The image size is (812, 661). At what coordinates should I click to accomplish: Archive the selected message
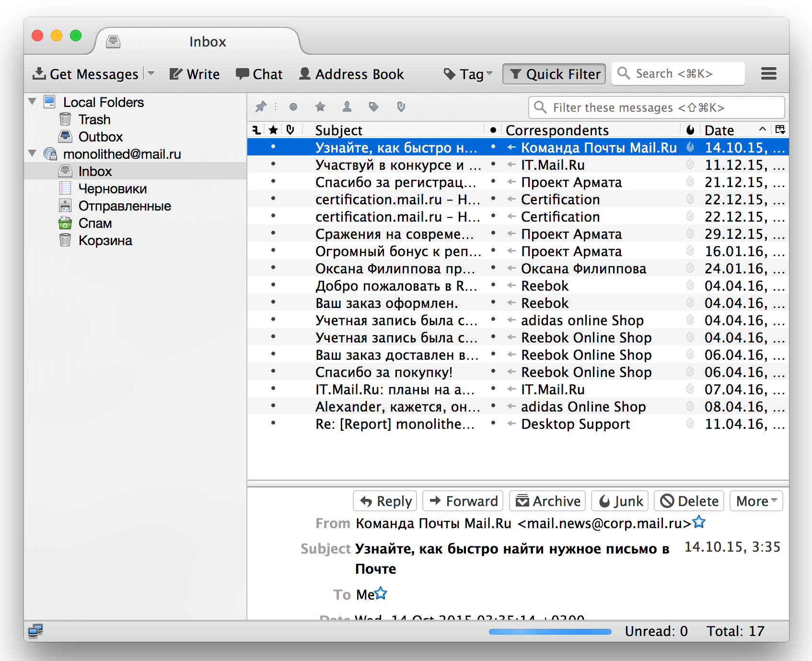click(x=547, y=501)
